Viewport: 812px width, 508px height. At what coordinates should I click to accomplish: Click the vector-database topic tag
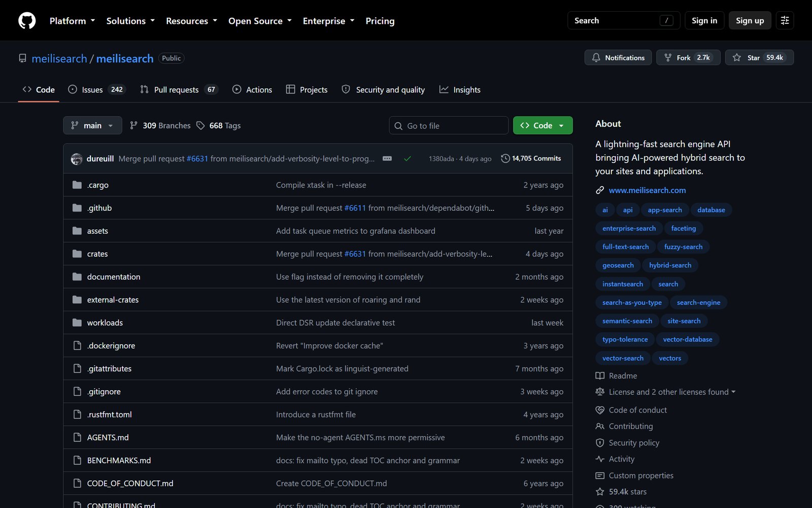(688, 339)
